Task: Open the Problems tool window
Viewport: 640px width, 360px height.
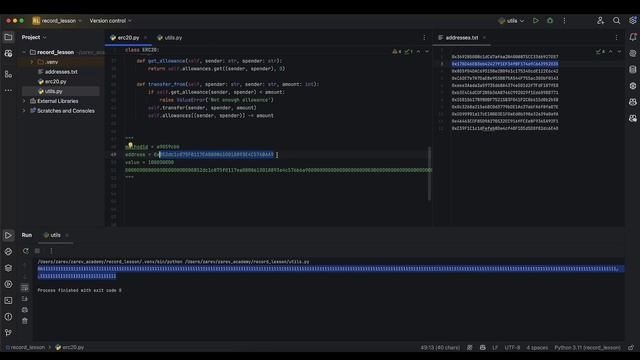Action: pos(8,317)
